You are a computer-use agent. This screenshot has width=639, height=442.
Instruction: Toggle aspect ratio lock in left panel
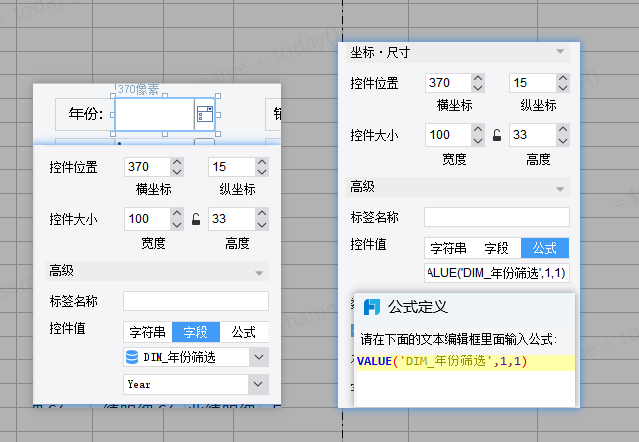point(196,219)
